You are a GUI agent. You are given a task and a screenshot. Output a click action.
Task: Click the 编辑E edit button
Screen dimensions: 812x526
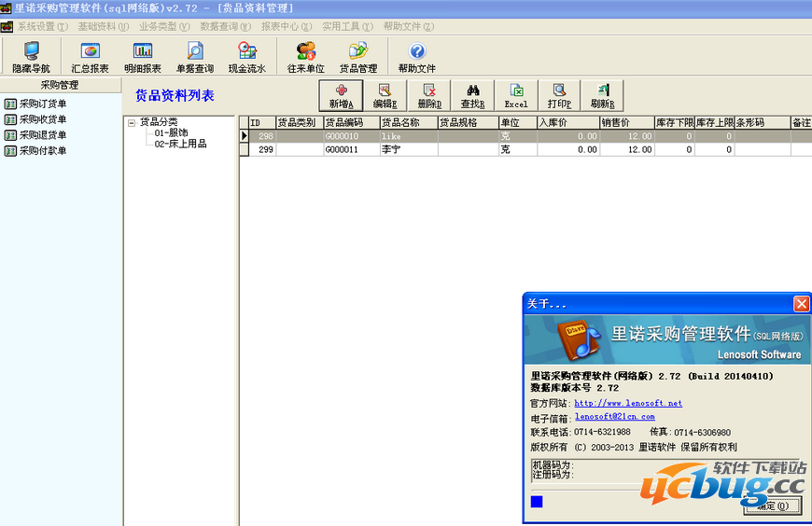[385, 96]
